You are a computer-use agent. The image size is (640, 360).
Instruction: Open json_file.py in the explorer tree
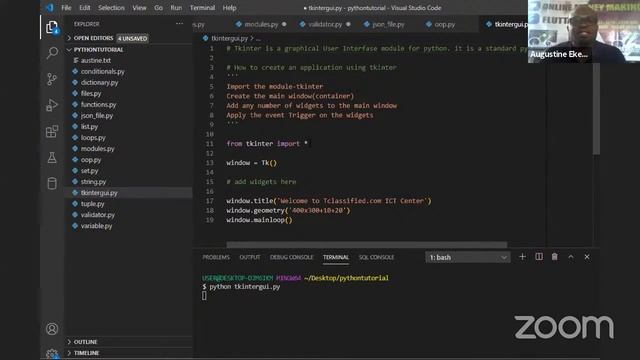(x=129, y=116)
